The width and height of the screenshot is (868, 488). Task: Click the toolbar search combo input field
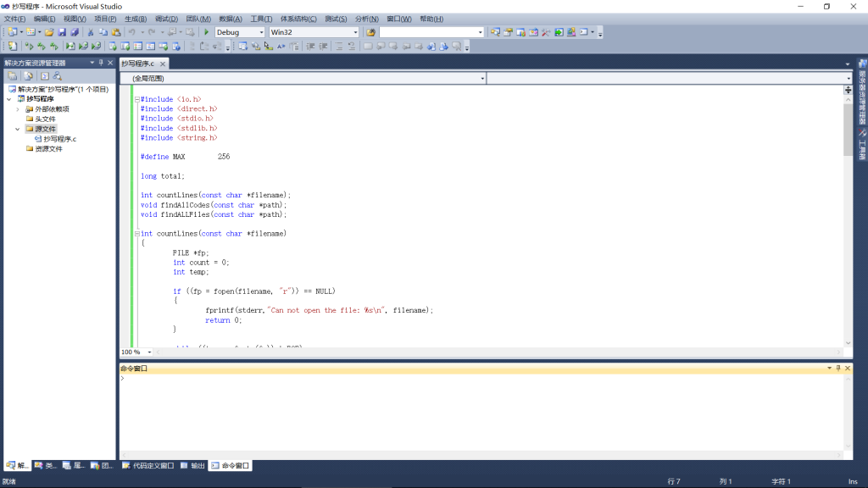pyautogui.click(x=428, y=32)
